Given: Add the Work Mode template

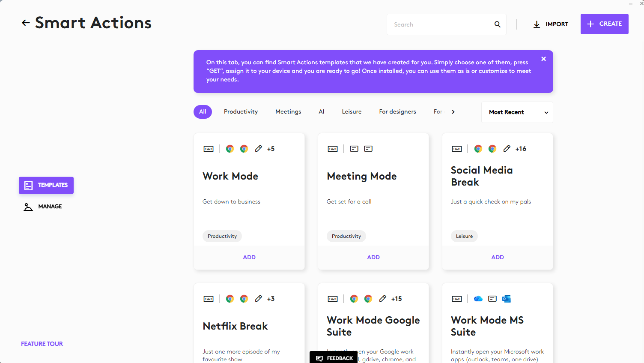Looking at the screenshot, I should (x=249, y=257).
